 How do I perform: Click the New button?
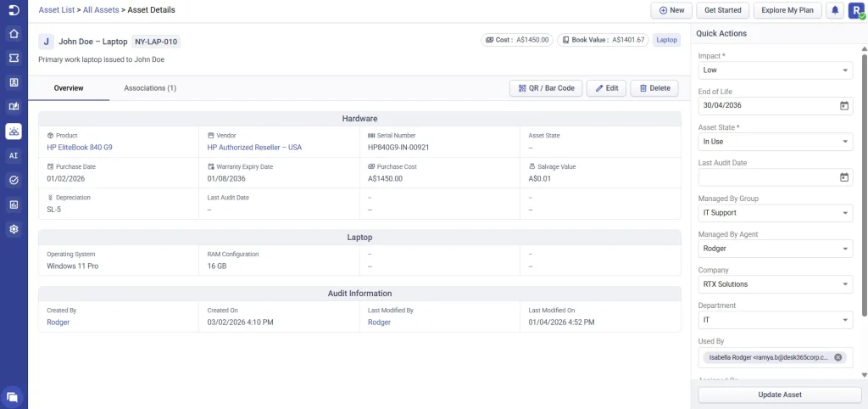[671, 10]
